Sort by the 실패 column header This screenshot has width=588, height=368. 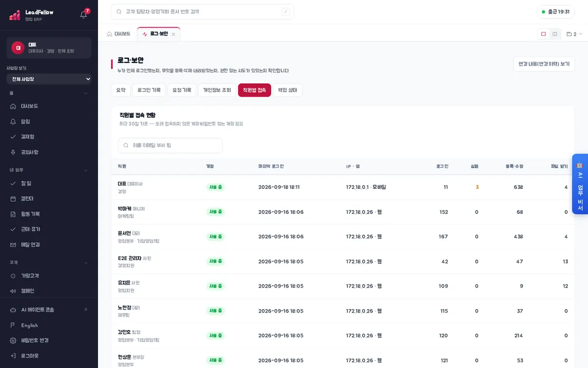[474, 166]
